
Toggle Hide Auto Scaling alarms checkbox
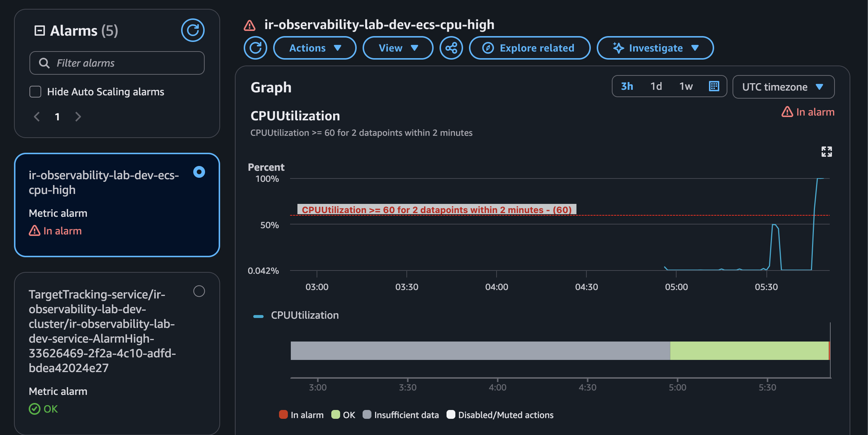click(x=35, y=92)
